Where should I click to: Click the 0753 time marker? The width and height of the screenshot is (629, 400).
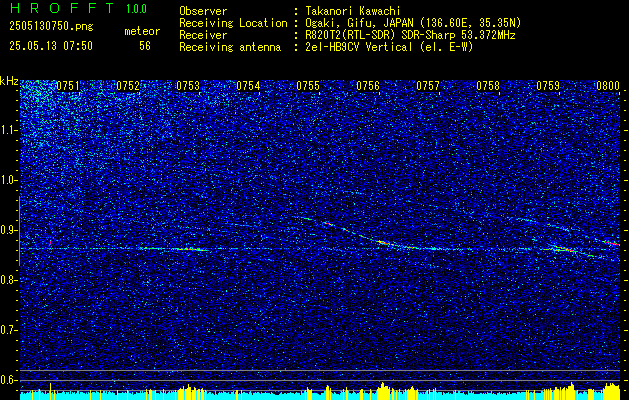(x=188, y=86)
